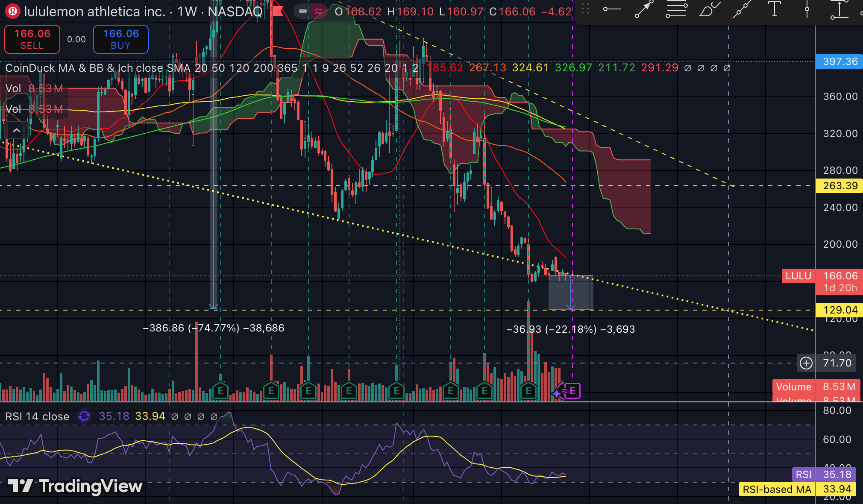
Task: Click the blue 397.36 price label
Action: click(x=840, y=62)
